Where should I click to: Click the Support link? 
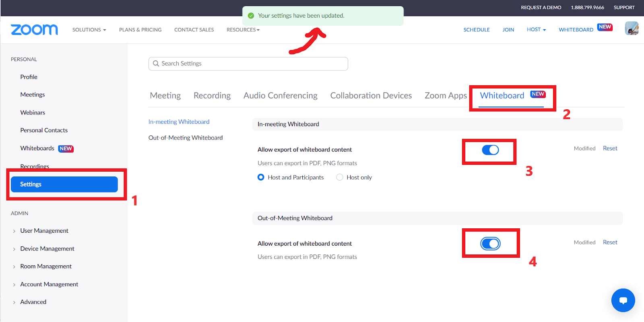[624, 8]
